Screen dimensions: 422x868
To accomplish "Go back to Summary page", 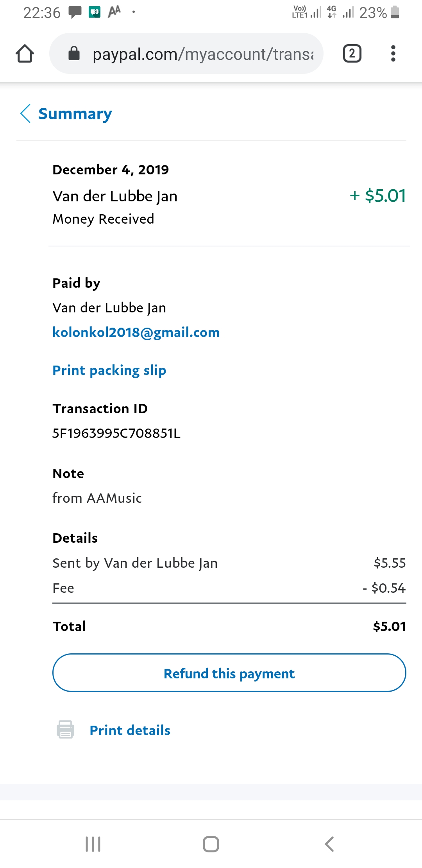I will [75, 114].
